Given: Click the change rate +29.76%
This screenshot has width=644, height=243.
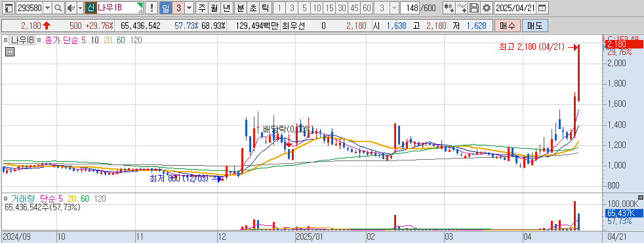Looking at the screenshot, I should [x=99, y=26].
